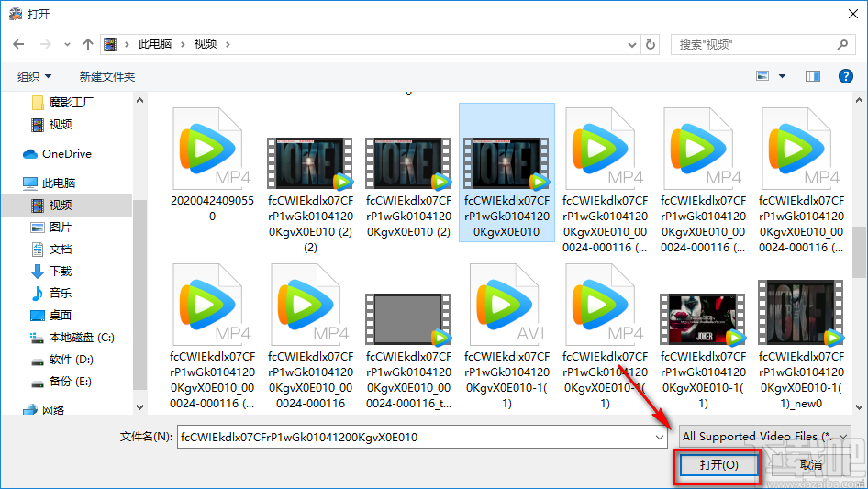Click the Back navigation arrow

18,44
